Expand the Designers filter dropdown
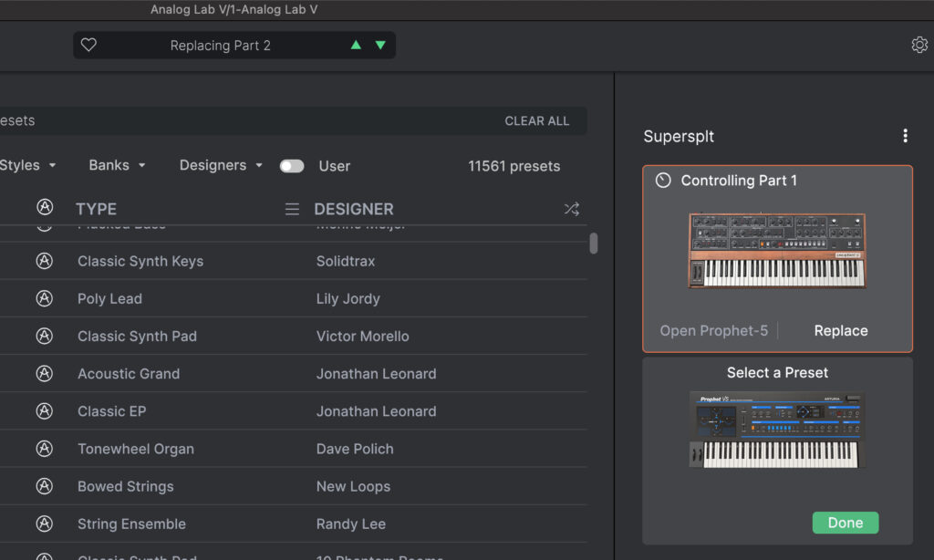Image resolution: width=934 pixels, height=560 pixels. click(221, 165)
